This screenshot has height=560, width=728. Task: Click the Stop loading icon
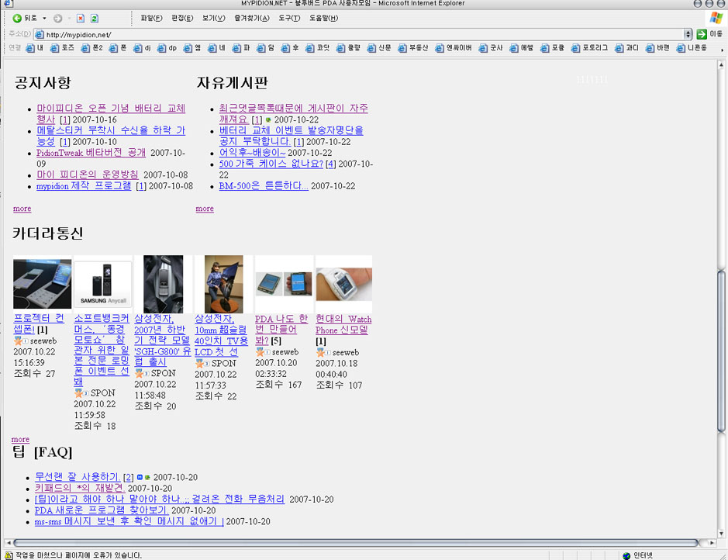(82, 18)
